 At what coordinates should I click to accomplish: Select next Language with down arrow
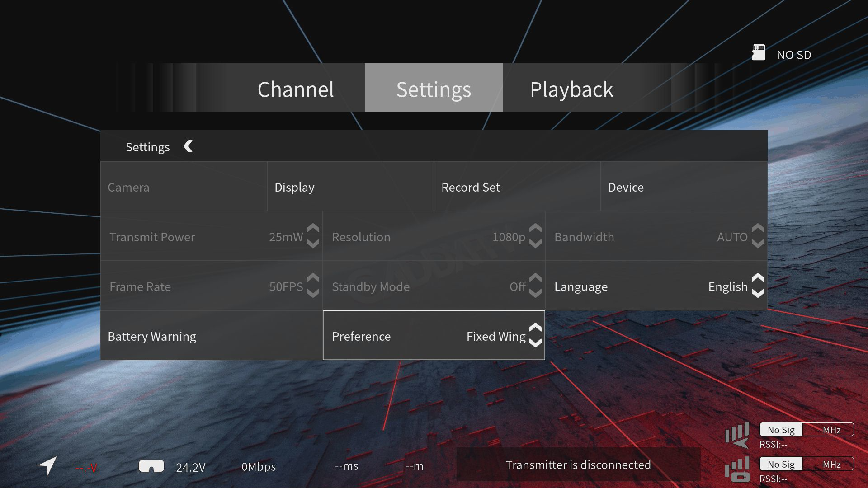pyautogui.click(x=758, y=293)
